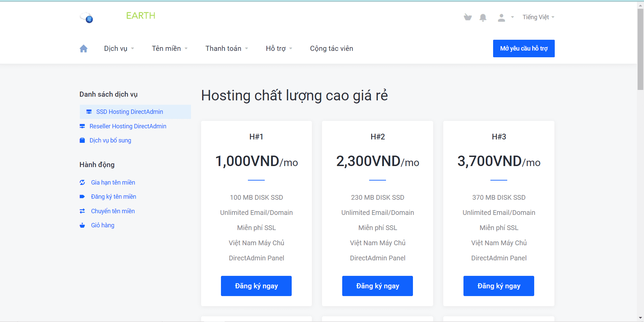
Task: Click the 2,300VND/mo price text
Action: pyautogui.click(x=378, y=161)
